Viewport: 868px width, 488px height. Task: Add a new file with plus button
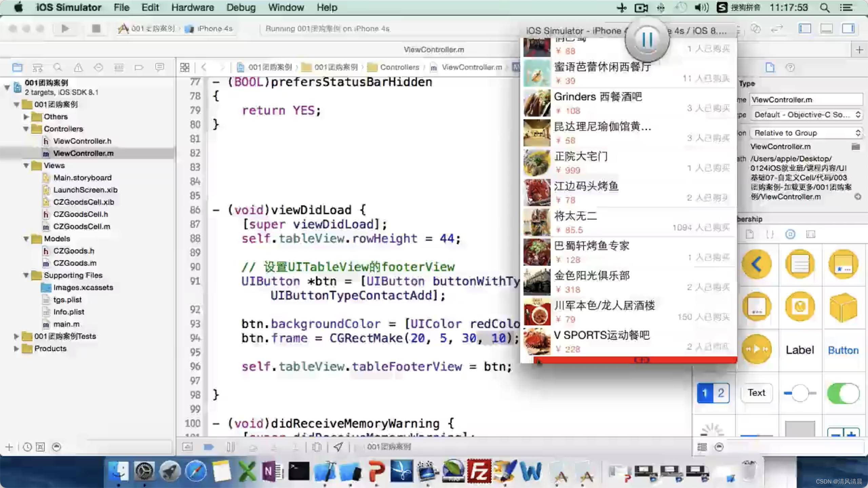(x=9, y=447)
